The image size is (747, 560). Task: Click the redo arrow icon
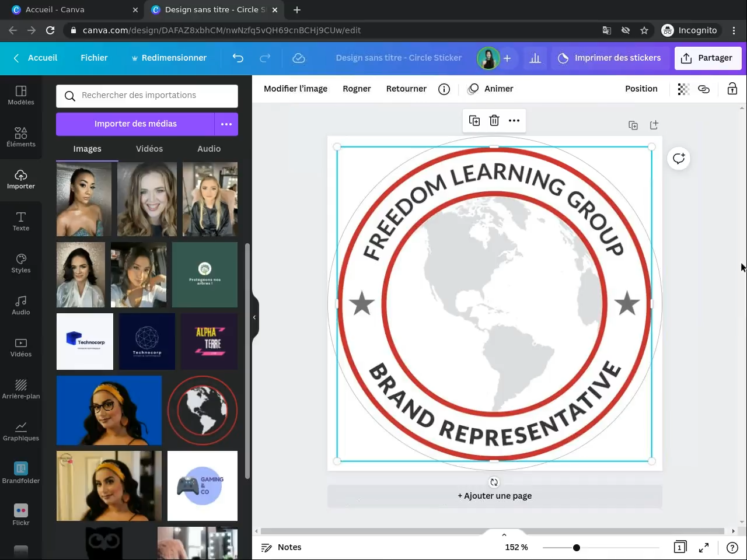point(265,58)
